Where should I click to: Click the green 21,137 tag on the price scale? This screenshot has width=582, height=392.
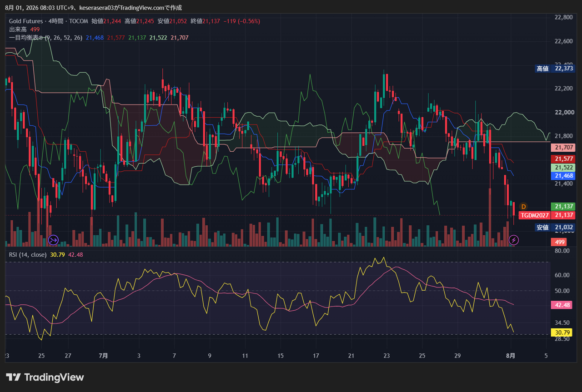pos(563,207)
